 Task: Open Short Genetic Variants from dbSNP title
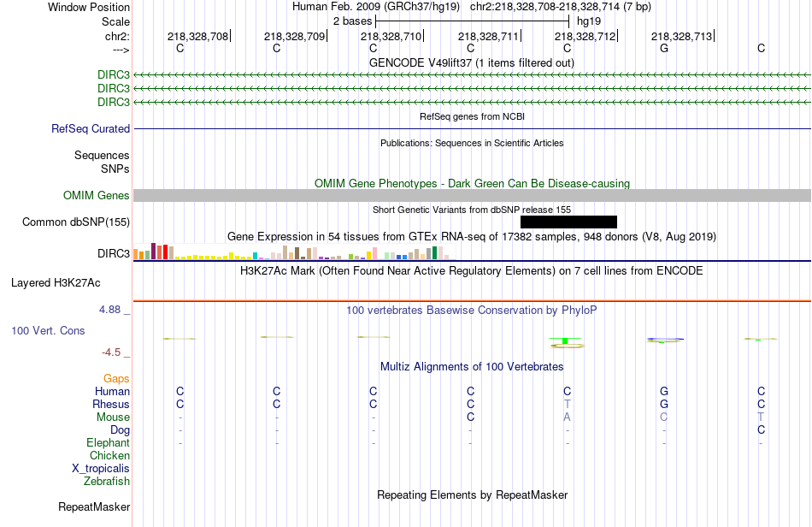coord(472,210)
